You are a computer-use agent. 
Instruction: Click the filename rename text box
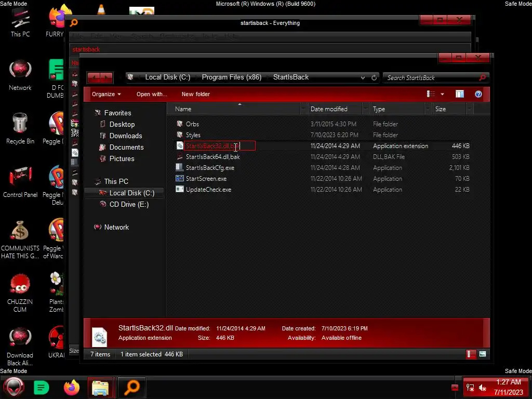220,146
